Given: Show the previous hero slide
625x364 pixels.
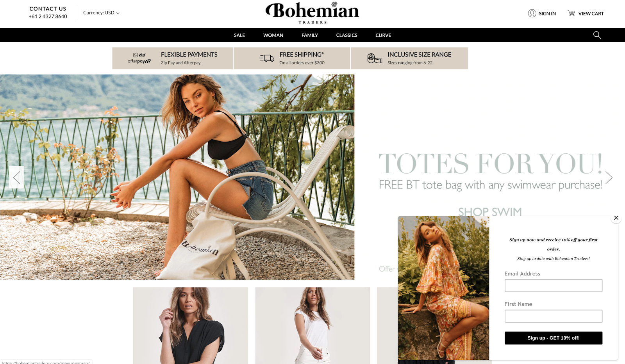Looking at the screenshot, I should [16, 178].
